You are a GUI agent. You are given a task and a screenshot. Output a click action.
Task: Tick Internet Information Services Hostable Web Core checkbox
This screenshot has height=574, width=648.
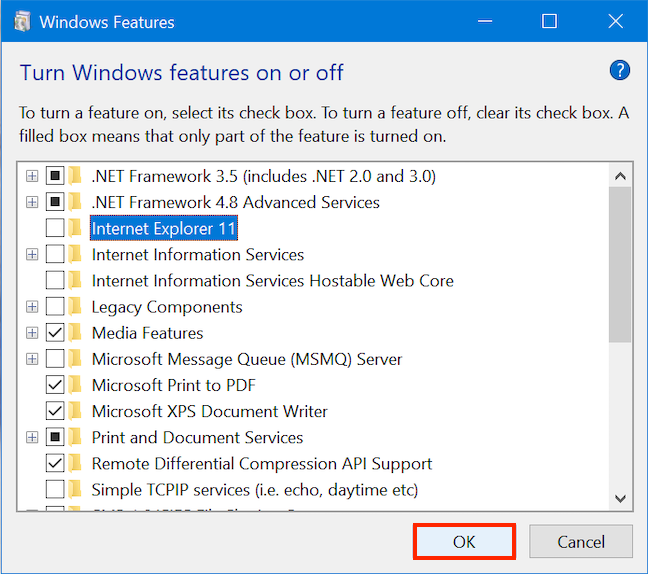55,280
